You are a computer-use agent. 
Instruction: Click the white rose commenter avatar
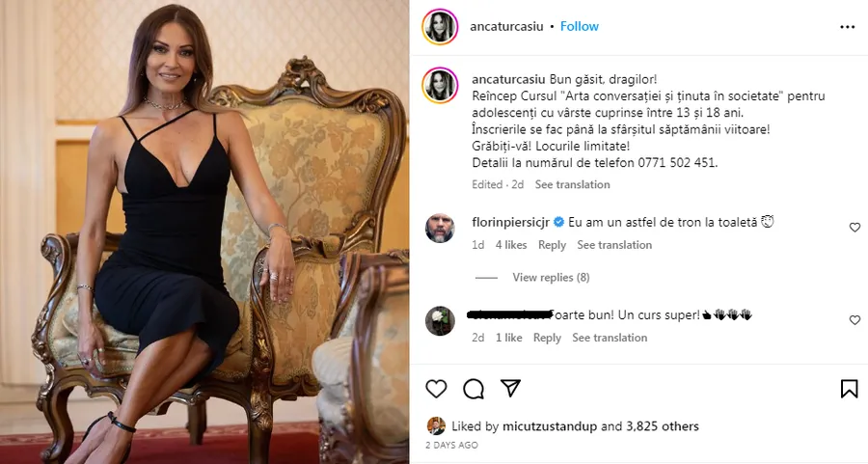[x=440, y=320]
